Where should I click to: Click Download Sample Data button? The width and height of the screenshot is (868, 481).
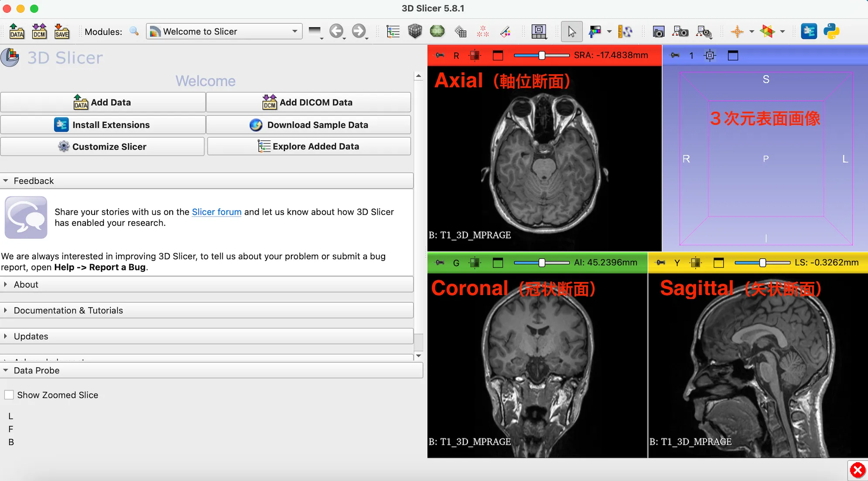(308, 125)
